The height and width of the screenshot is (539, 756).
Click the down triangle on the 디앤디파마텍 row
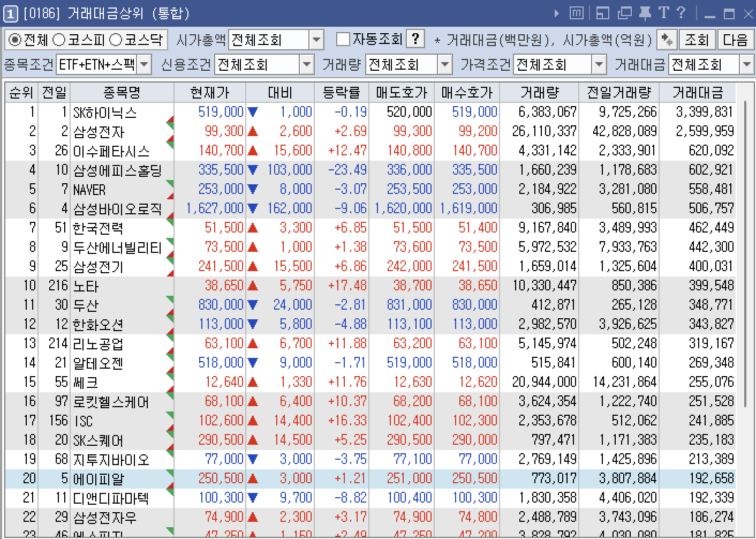[253, 498]
